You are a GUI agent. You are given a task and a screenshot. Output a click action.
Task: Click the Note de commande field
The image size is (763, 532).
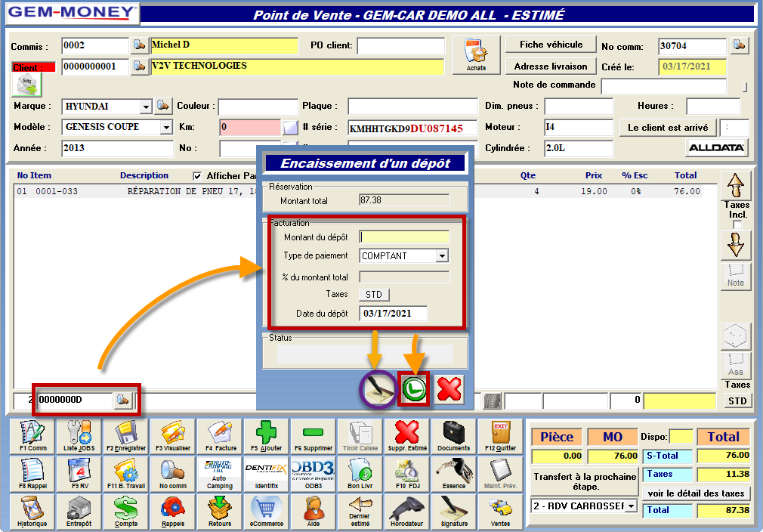point(664,86)
